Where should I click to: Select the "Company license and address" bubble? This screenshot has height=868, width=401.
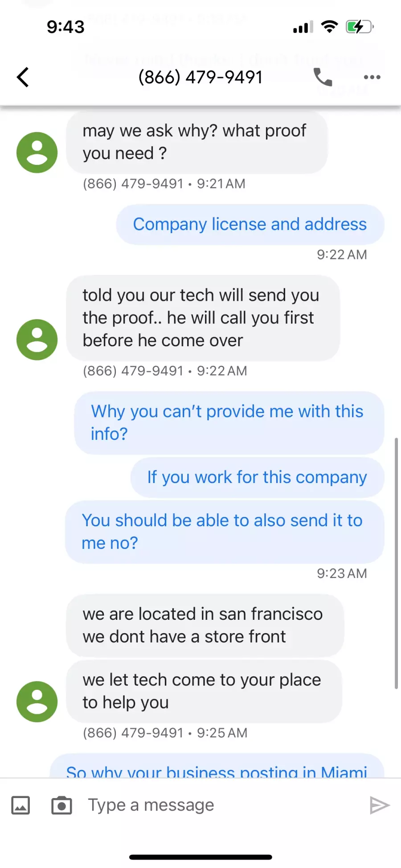[x=250, y=224]
